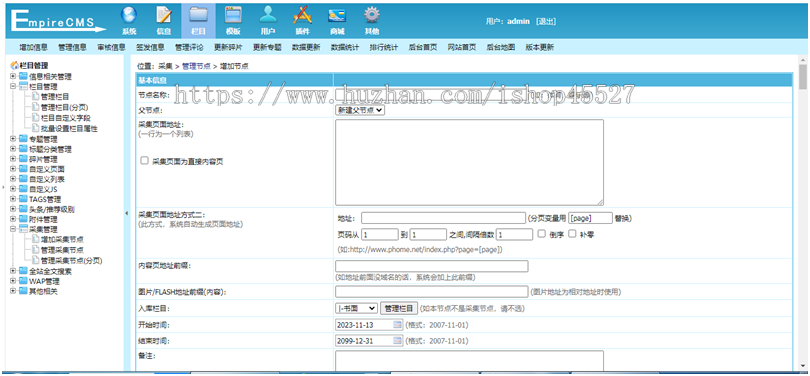Screen dimensions: 810x376
Task: Open calendar picker for 结束时间
Action: 397,340
